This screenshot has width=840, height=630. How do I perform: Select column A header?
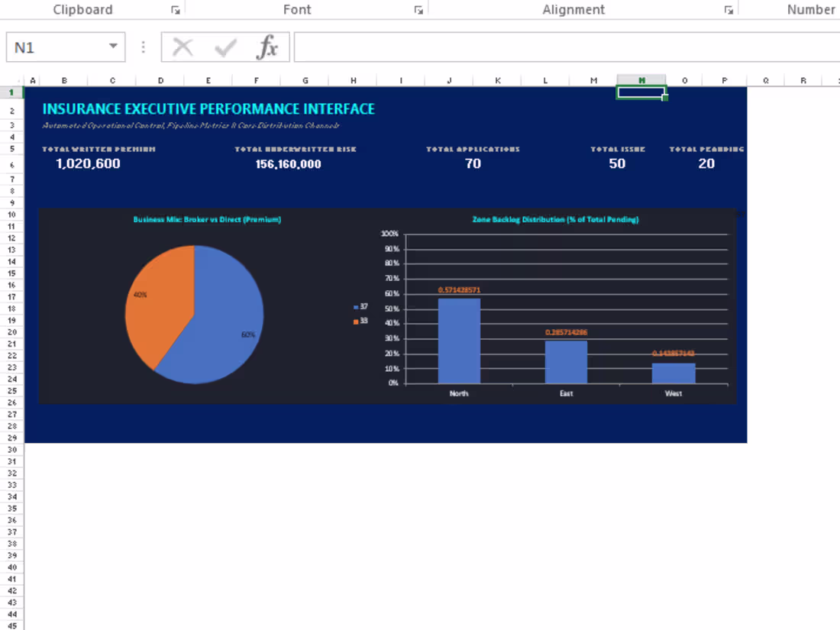tap(33, 80)
